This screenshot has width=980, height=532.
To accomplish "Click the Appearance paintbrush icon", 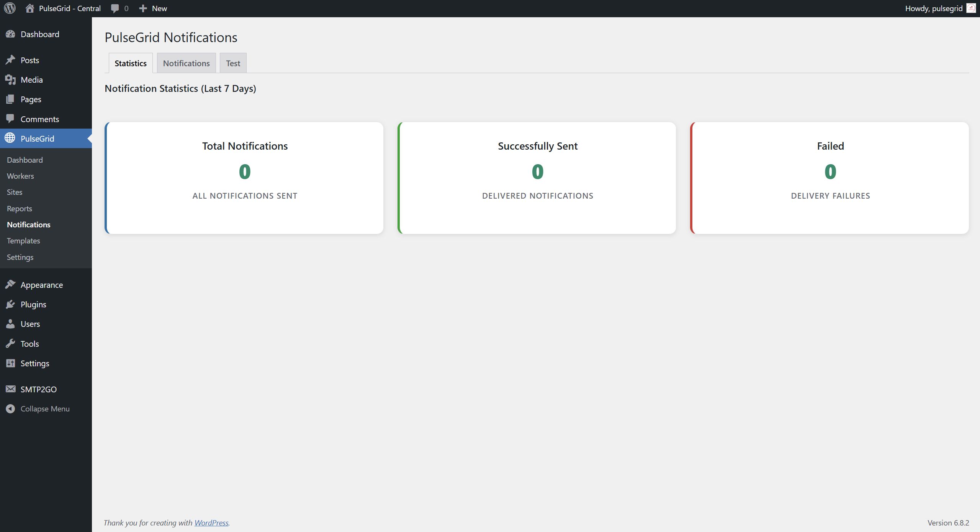I will point(10,285).
